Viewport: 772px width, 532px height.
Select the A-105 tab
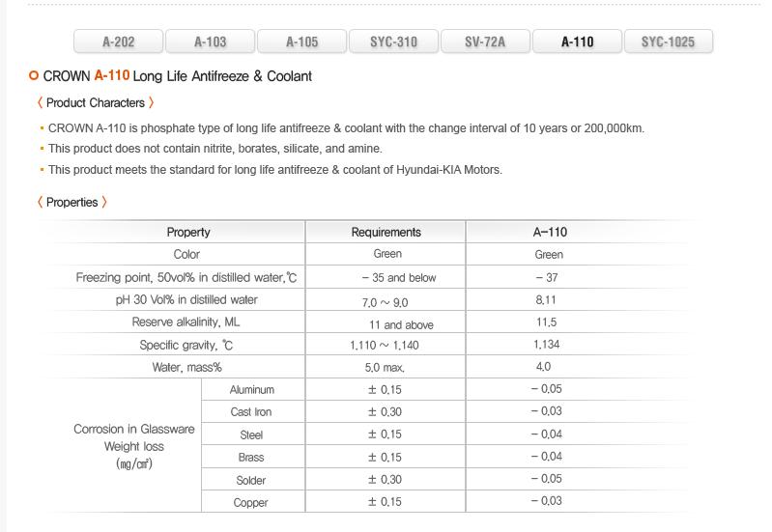[301, 42]
